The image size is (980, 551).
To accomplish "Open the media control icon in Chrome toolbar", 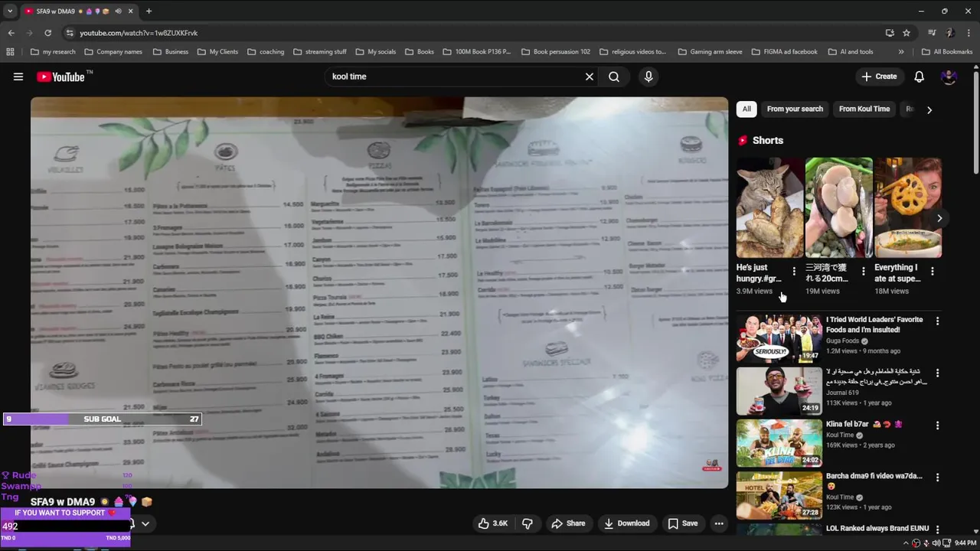I will click(932, 33).
